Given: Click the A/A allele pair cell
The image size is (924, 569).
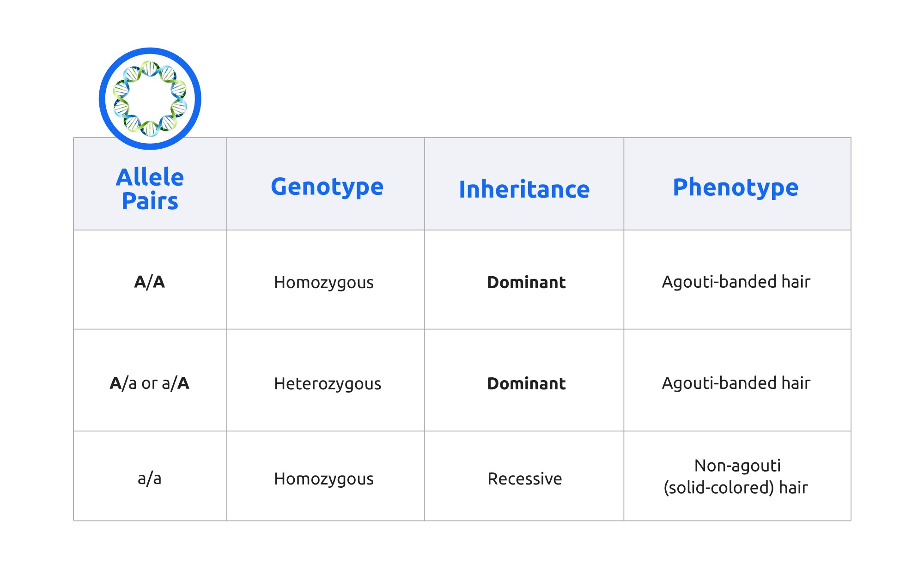Looking at the screenshot, I should coord(149,282).
